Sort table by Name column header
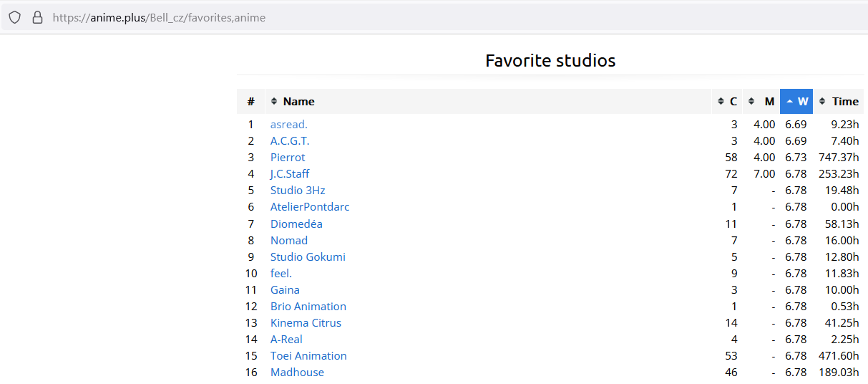 point(298,102)
